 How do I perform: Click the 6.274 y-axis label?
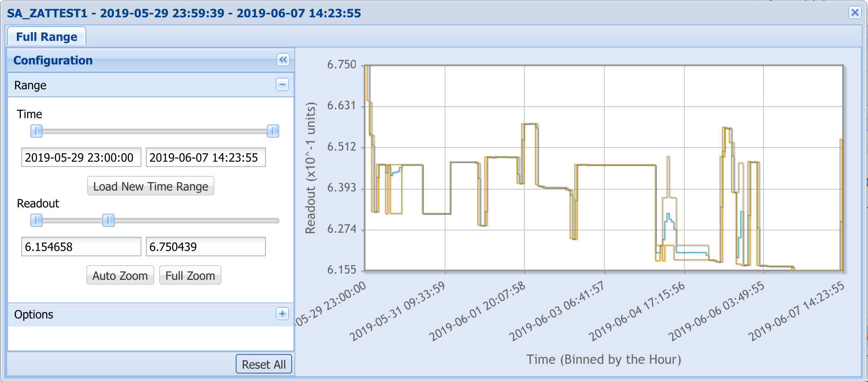click(x=342, y=229)
